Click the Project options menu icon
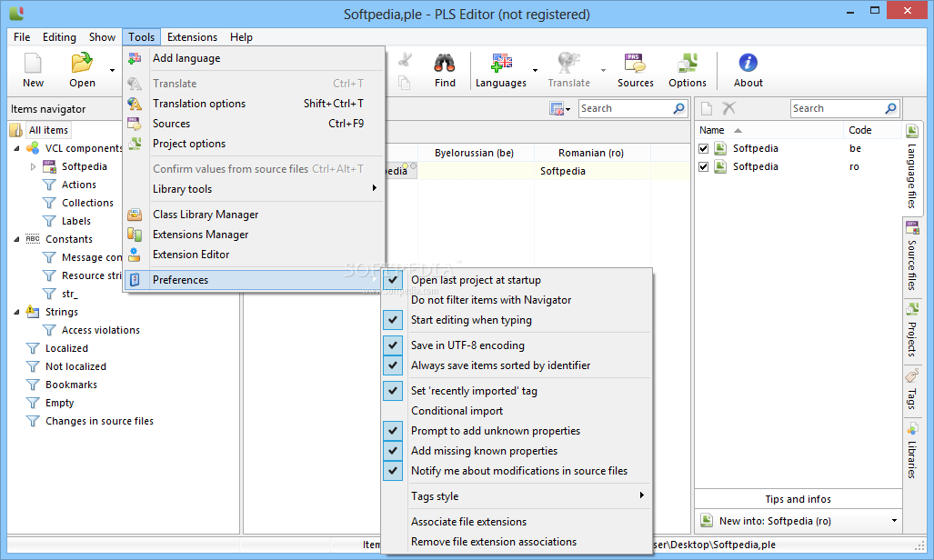Viewport: 934px width, 560px height. tap(136, 144)
